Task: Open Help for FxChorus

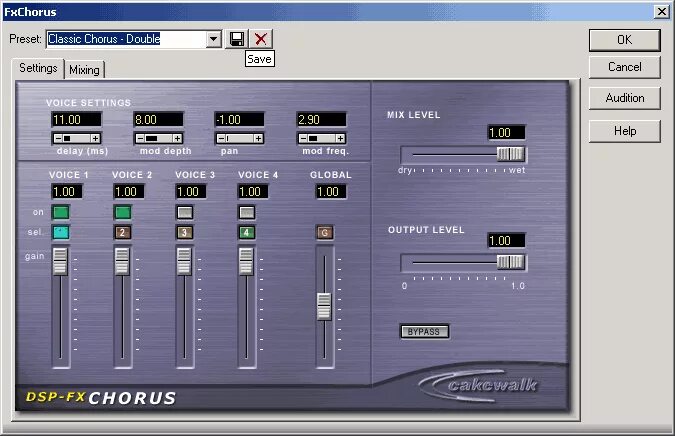Action: 624,131
